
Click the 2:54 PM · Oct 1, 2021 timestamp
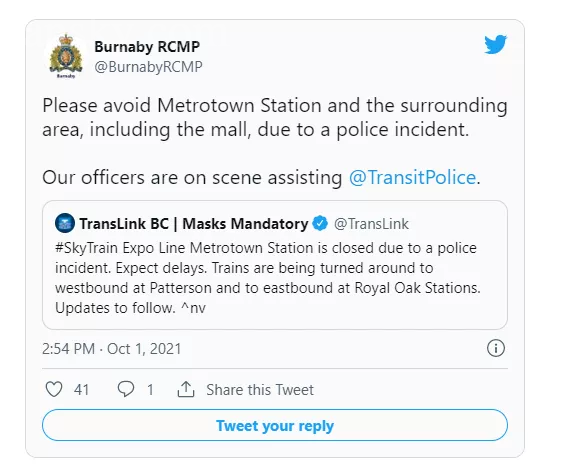pyautogui.click(x=111, y=349)
